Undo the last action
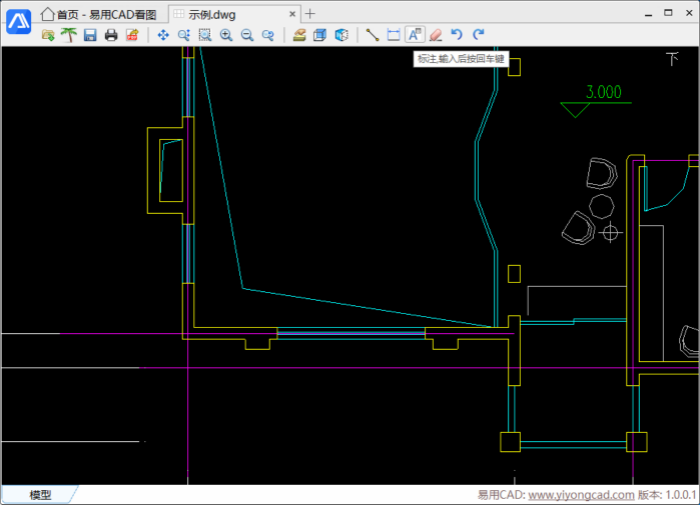 pyautogui.click(x=456, y=35)
